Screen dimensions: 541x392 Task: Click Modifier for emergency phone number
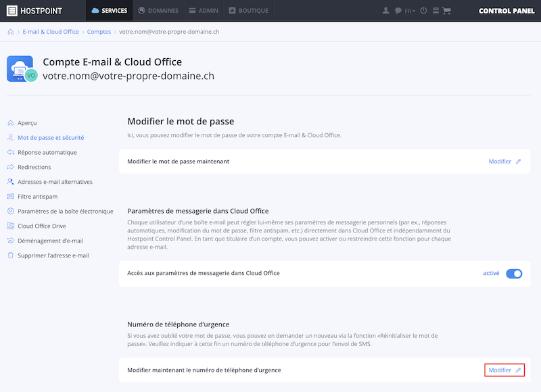pyautogui.click(x=504, y=370)
